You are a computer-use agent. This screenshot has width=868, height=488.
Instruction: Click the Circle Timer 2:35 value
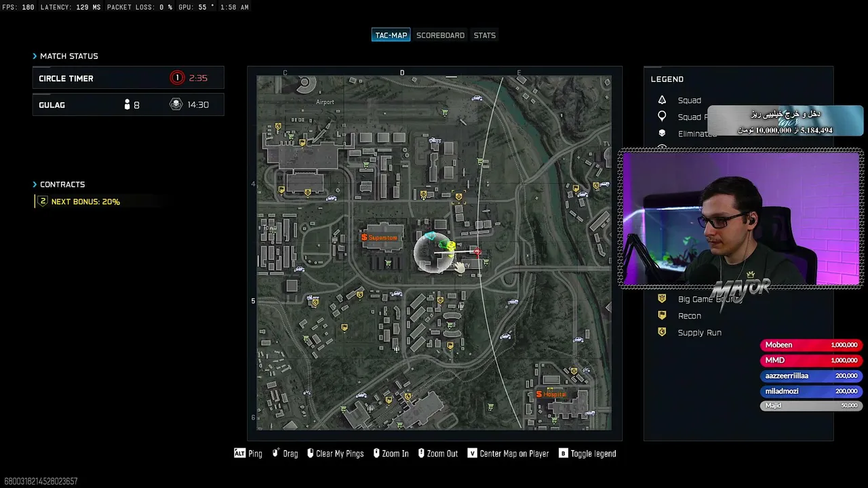tap(198, 78)
